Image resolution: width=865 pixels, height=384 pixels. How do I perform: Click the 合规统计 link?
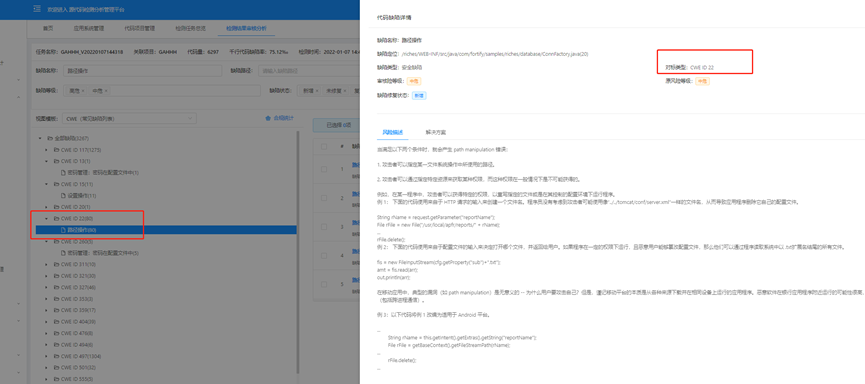[x=284, y=118]
